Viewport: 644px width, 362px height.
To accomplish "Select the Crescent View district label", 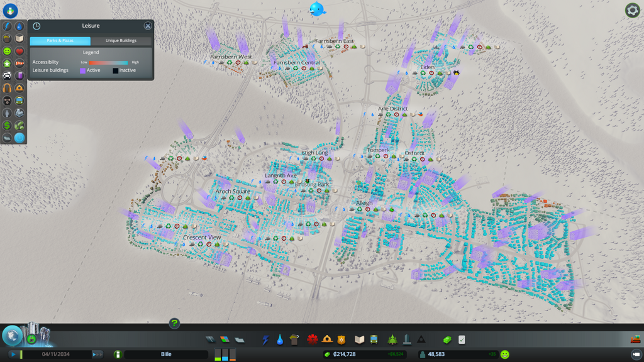I will point(202,237).
